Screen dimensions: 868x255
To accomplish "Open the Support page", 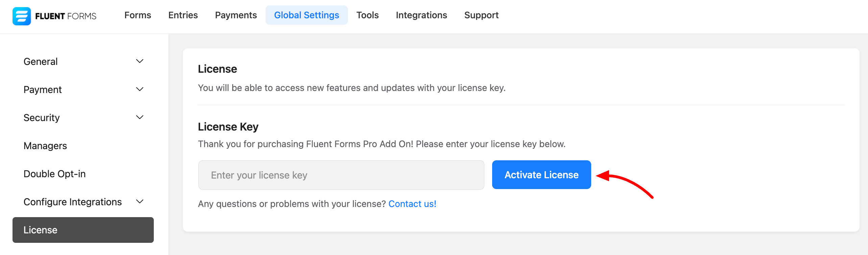I will (481, 15).
